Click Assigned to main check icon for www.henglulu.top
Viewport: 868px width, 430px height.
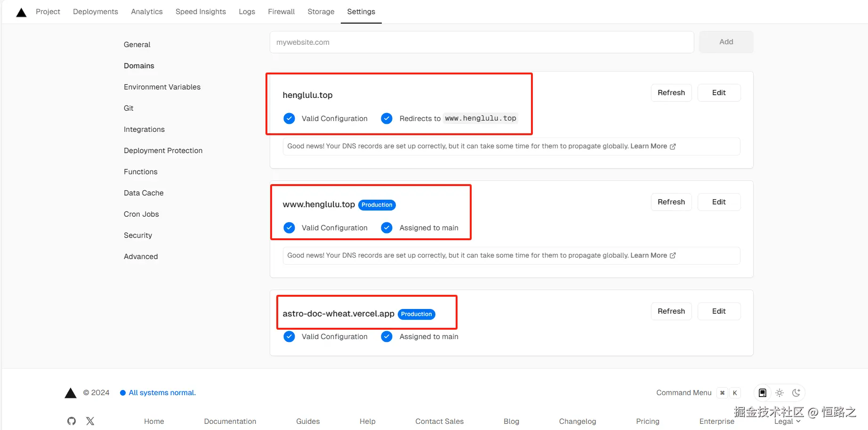(x=387, y=227)
